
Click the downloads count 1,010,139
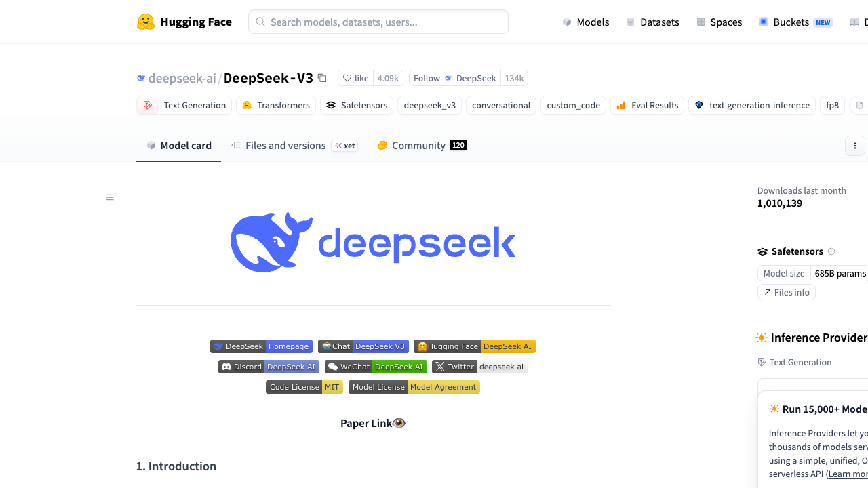[780, 203]
